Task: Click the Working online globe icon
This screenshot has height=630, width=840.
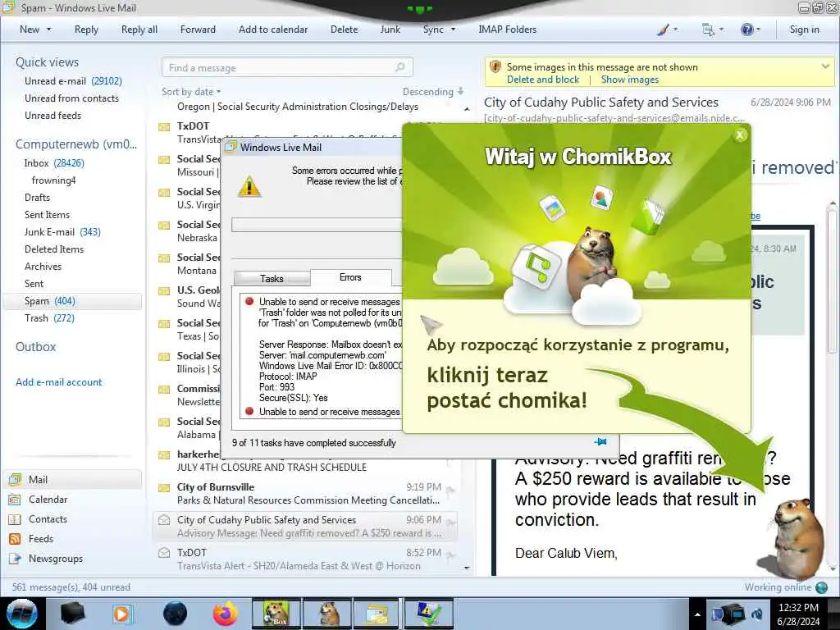Action: point(821,587)
